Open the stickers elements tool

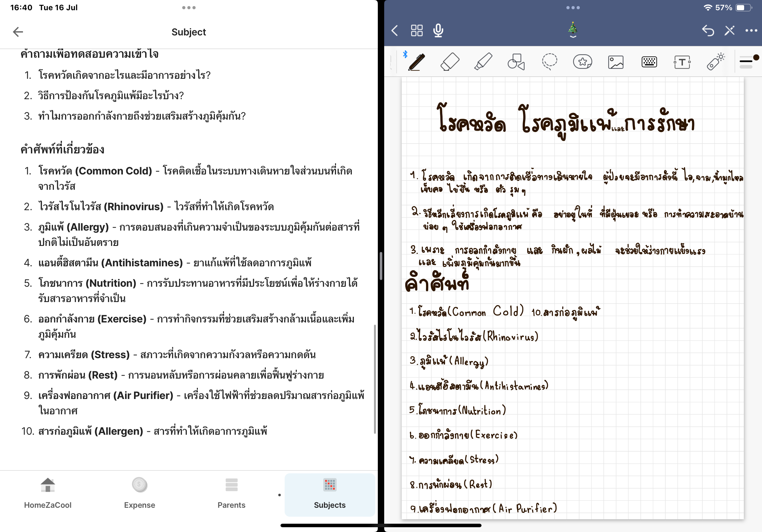583,61
